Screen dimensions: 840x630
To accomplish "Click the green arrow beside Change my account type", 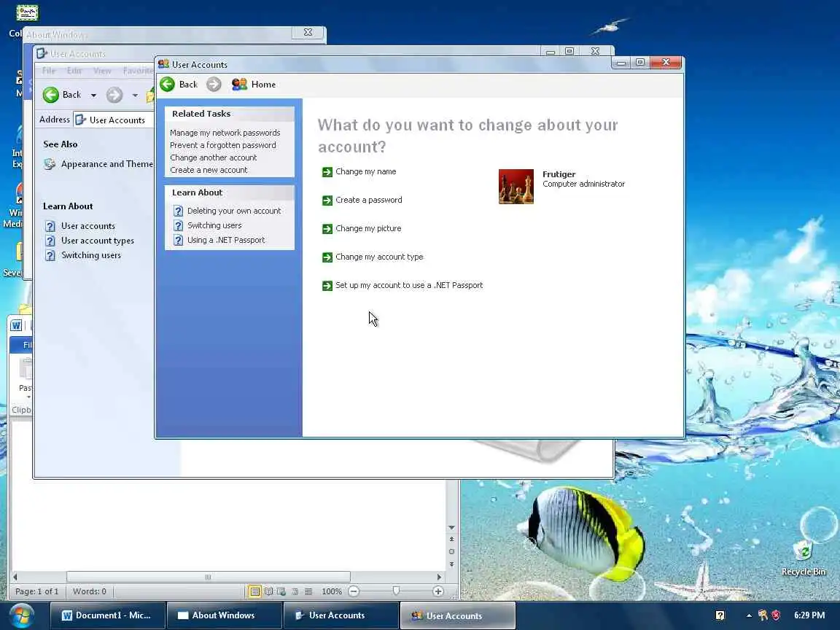I will (327, 257).
